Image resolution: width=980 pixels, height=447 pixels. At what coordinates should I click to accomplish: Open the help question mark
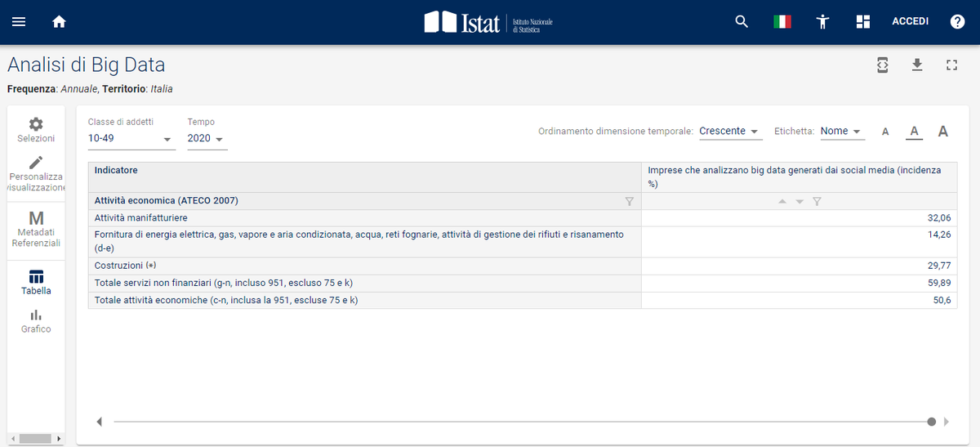click(x=957, y=21)
